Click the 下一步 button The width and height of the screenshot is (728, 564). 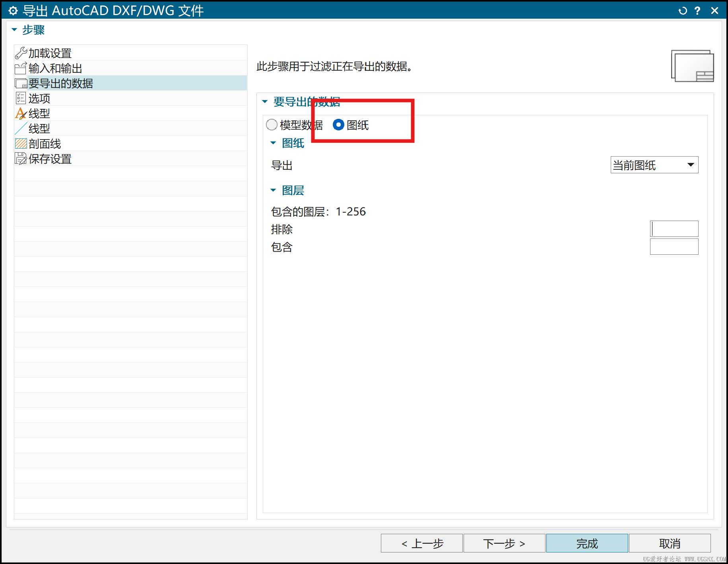click(504, 543)
